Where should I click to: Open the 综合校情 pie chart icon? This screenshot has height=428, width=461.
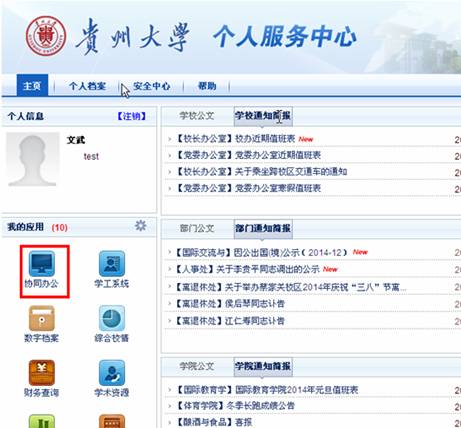pos(112,318)
